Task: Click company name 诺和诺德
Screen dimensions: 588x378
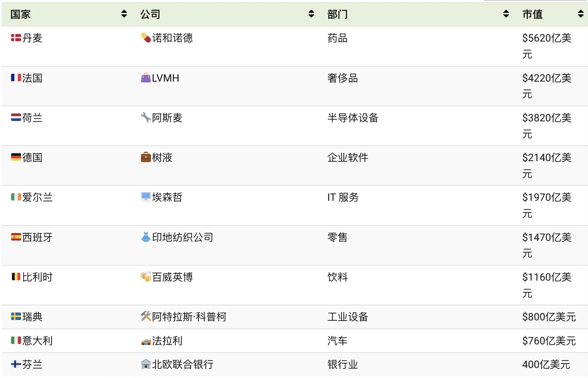Action: [x=172, y=38]
